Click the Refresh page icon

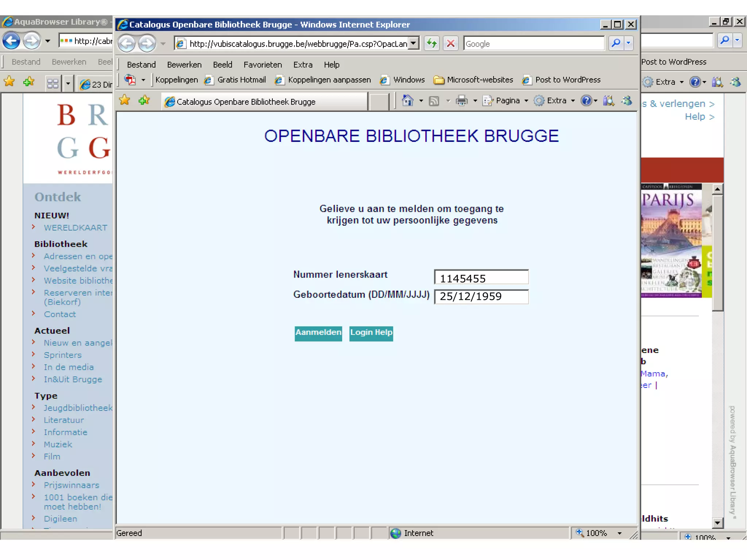(432, 44)
